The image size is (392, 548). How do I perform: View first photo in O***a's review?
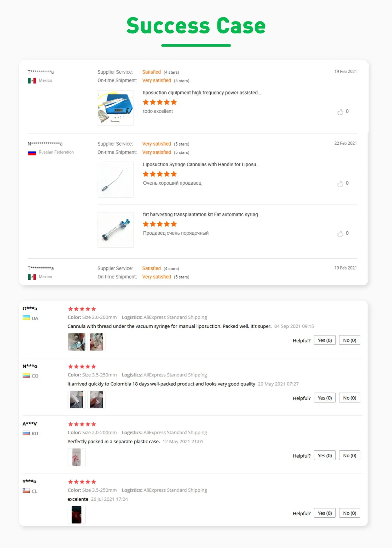coord(77,342)
